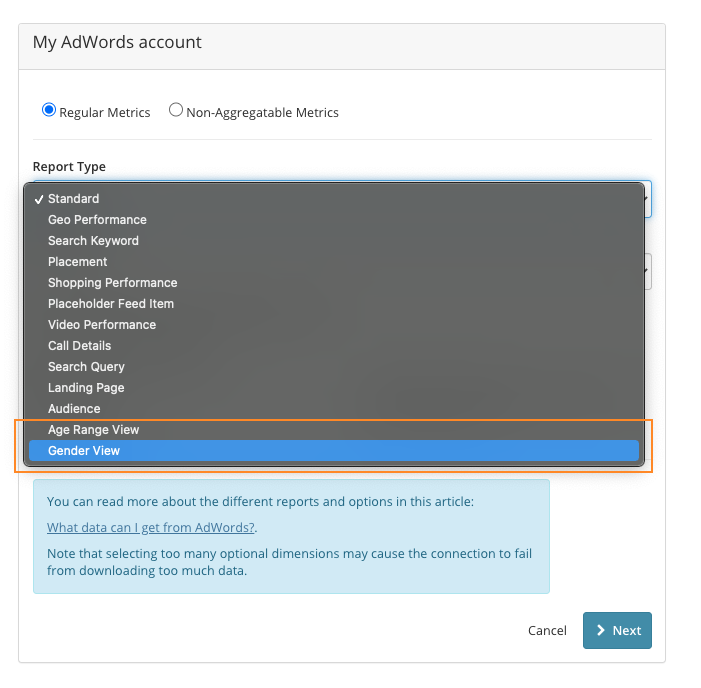Select Placement in the dropdown list
The image size is (701, 688).
pyautogui.click(x=334, y=262)
